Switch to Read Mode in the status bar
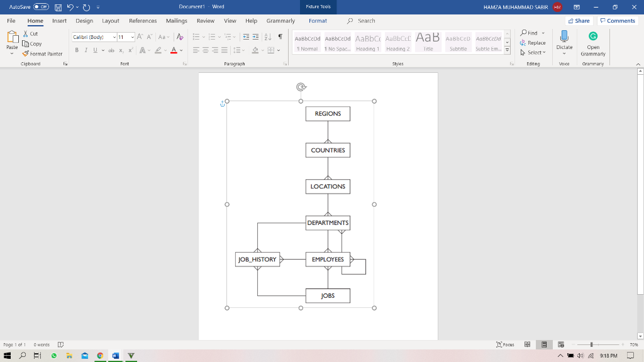The height and width of the screenshot is (362, 644). coord(526,344)
